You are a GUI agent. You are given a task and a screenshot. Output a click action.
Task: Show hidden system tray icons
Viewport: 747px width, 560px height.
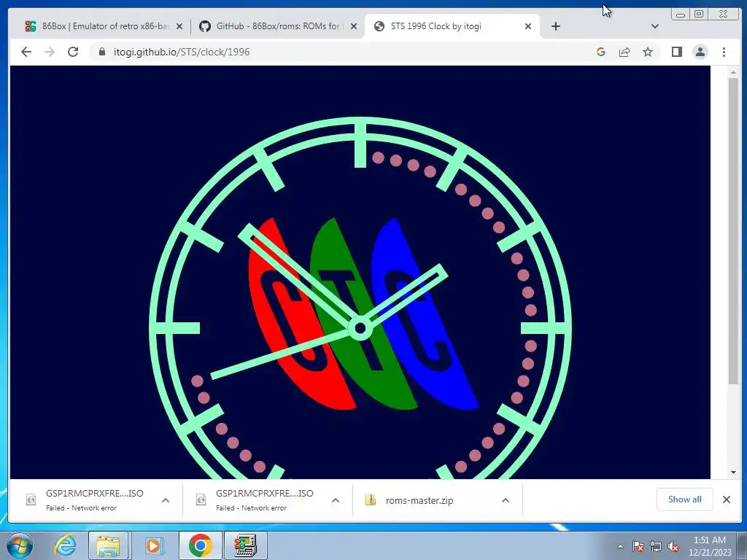(x=620, y=546)
